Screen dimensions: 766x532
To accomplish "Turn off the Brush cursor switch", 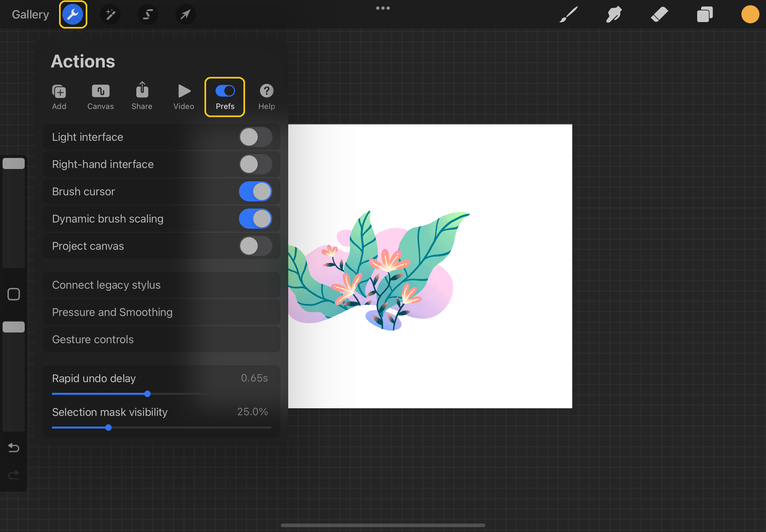I will coord(255,192).
